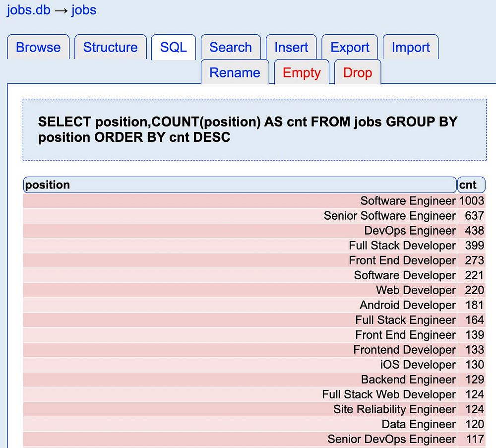
Task: Select the count 637 cell
Action: click(x=474, y=216)
